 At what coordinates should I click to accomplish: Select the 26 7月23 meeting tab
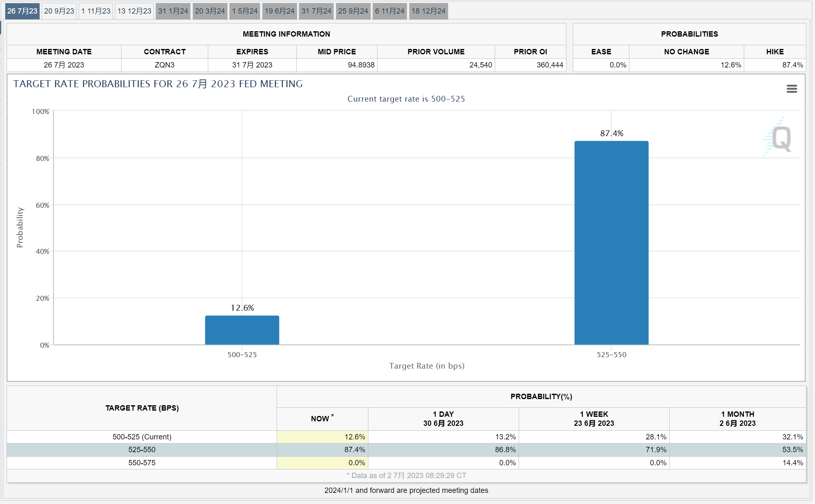23,11
